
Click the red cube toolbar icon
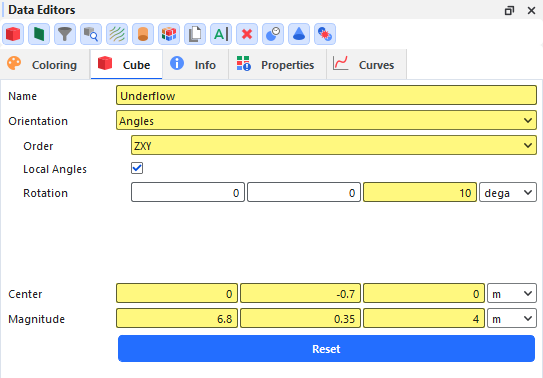pos(13,34)
